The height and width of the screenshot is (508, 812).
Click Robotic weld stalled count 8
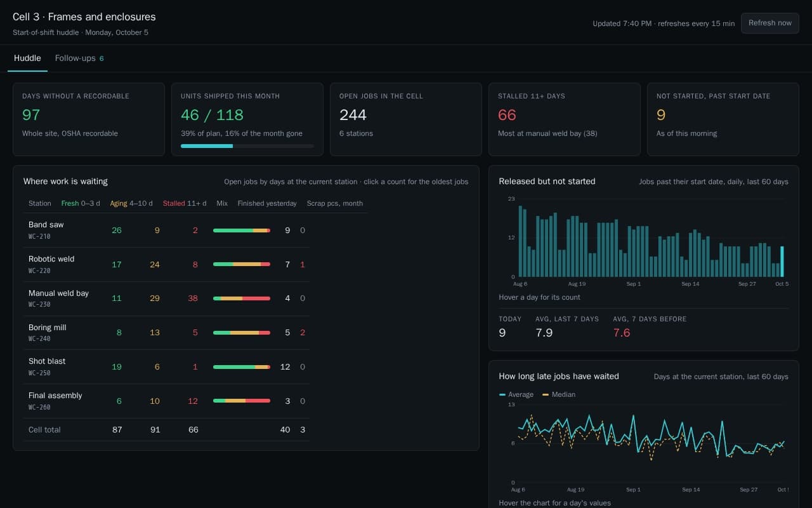(x=195, y=264)
